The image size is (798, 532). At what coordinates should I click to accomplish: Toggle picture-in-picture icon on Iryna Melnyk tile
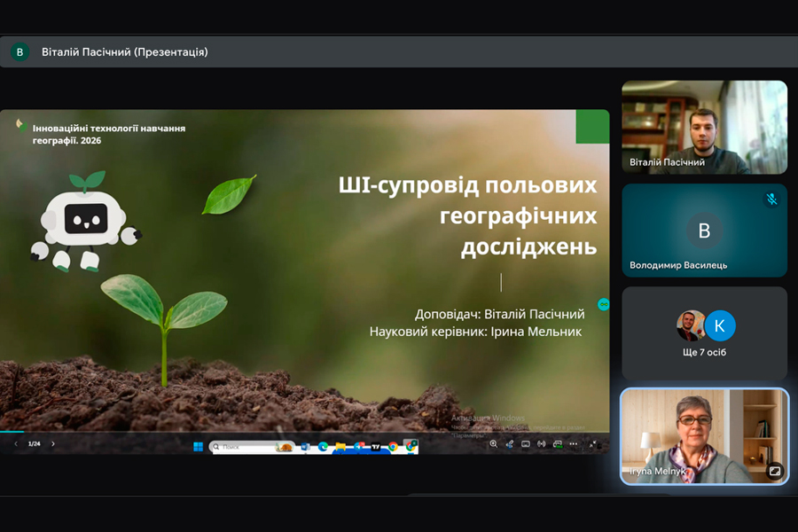tap(774, 472)
